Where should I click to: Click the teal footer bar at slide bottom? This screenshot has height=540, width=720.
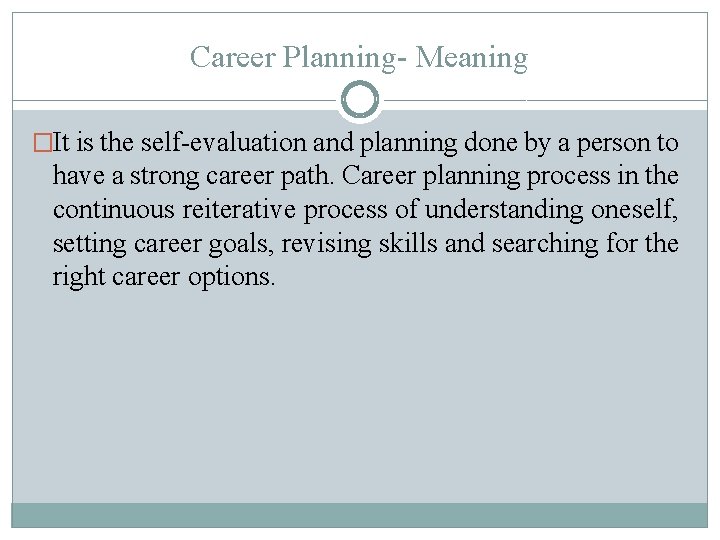pos(360,515)
